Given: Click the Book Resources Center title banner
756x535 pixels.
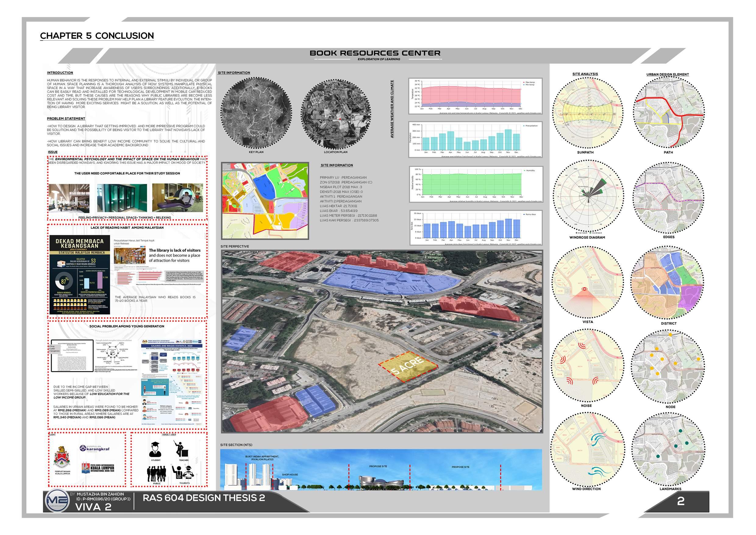Looking at the screenshot, I should (375, 53).
